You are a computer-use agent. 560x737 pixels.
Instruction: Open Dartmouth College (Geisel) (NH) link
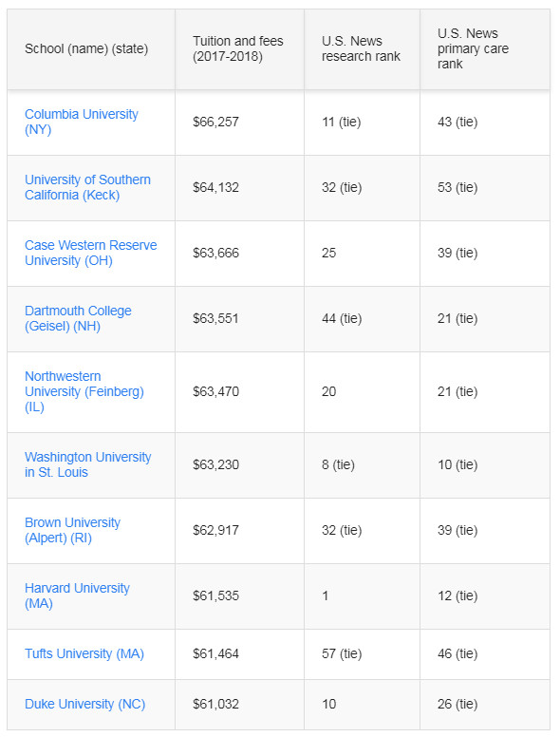[x=78, y=318]
